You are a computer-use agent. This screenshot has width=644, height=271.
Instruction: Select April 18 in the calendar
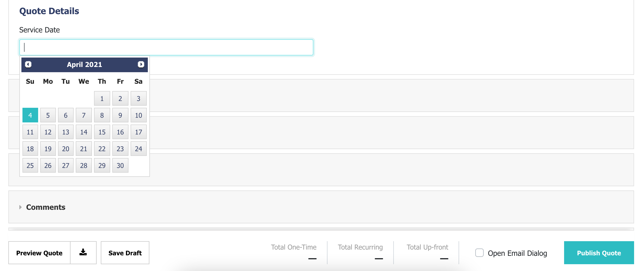(x=30, y=149)
